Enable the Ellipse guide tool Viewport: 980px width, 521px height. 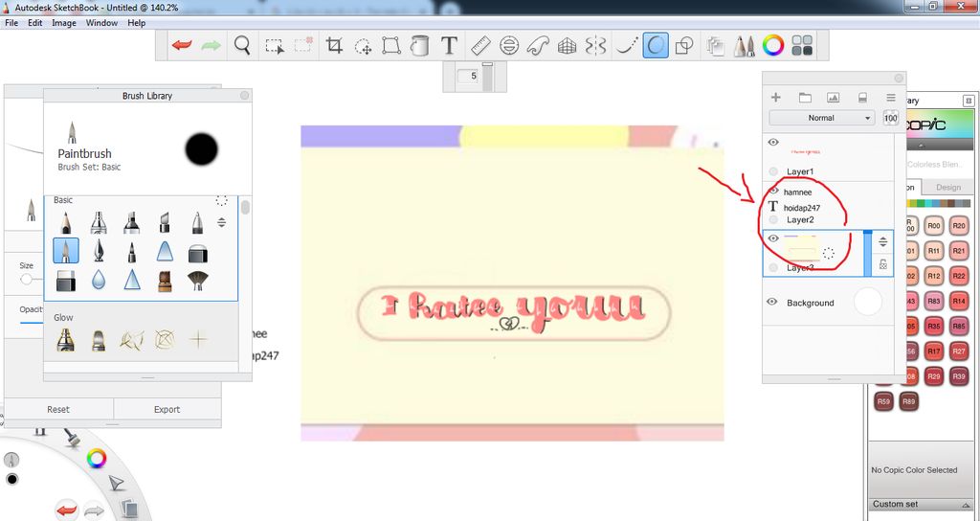pyautogui.click(x=509, y=46)
